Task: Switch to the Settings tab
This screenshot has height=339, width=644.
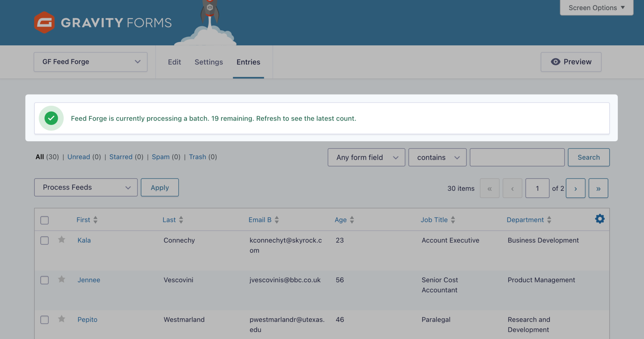Action: pyautogui.click(x=208, y=62)
